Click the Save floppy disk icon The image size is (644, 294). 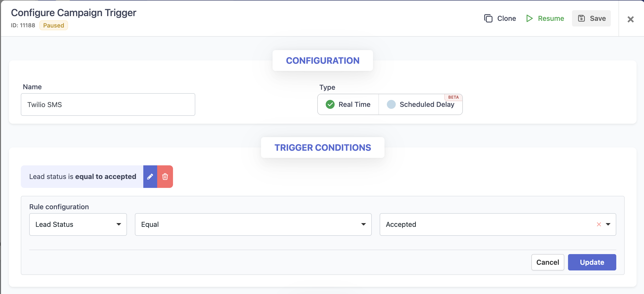point(581,18)
